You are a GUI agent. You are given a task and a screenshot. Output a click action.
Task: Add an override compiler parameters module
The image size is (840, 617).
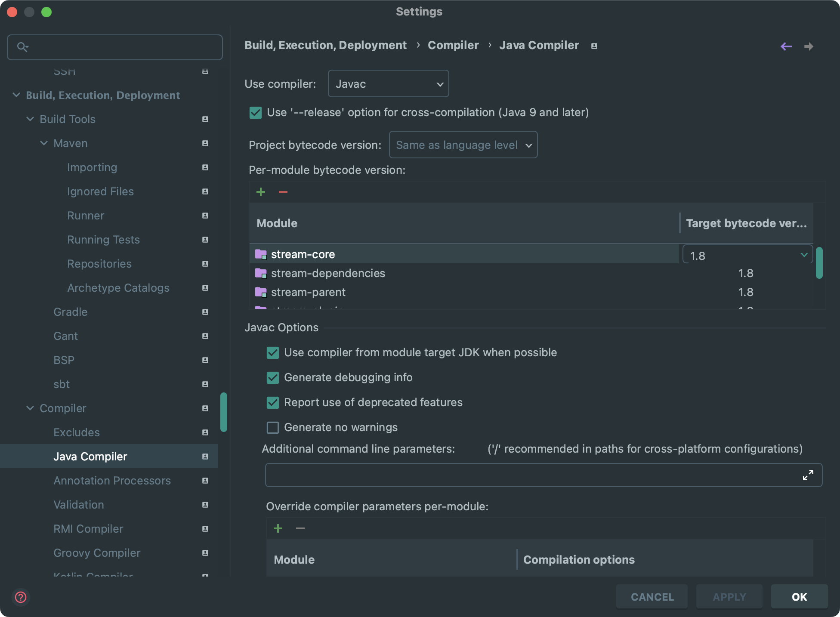click(x=278, y=528)
